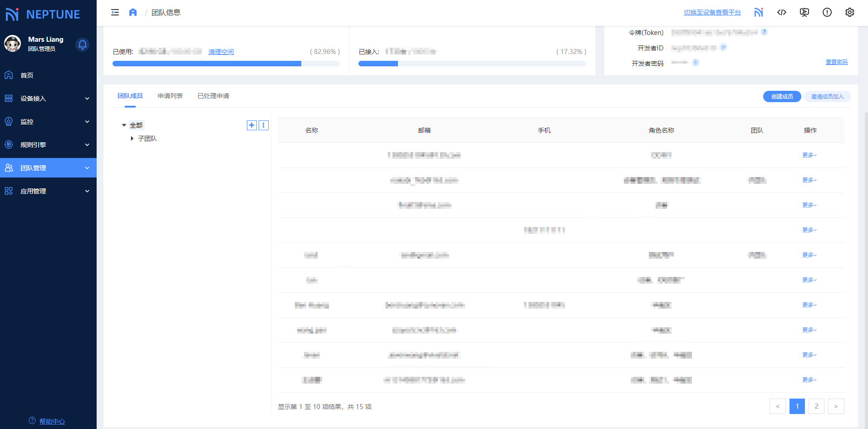Image resolution: width=868 pixels, height=429 pixels.
Task: Click the settings gear icon
Action: click(x=849, y=12)
